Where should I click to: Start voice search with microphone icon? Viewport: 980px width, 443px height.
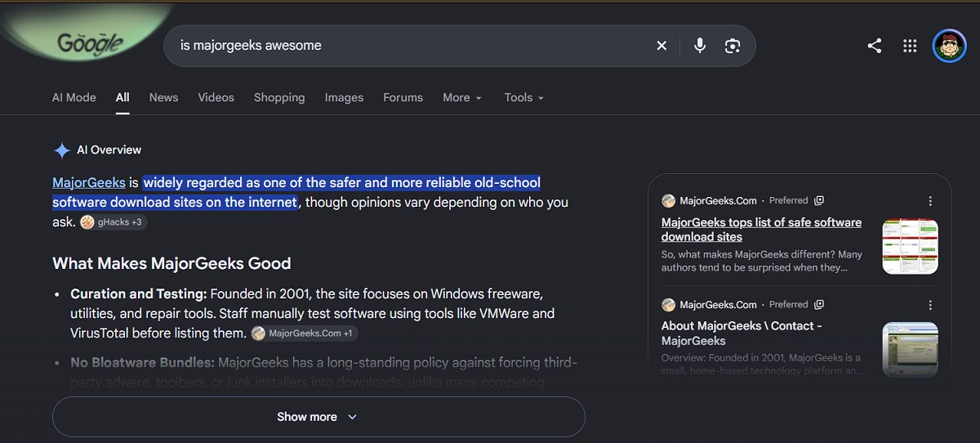pos(700,46)
